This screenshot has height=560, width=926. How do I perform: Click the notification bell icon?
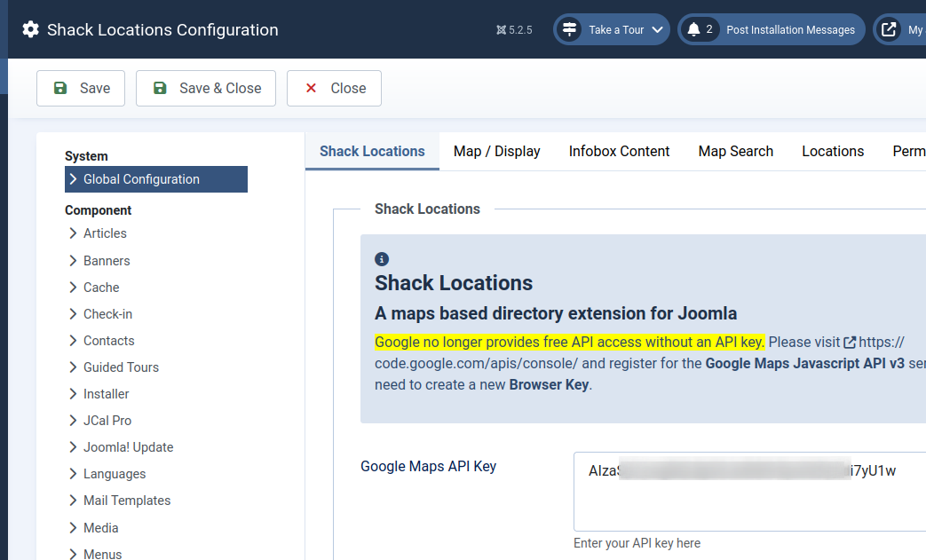694,29
